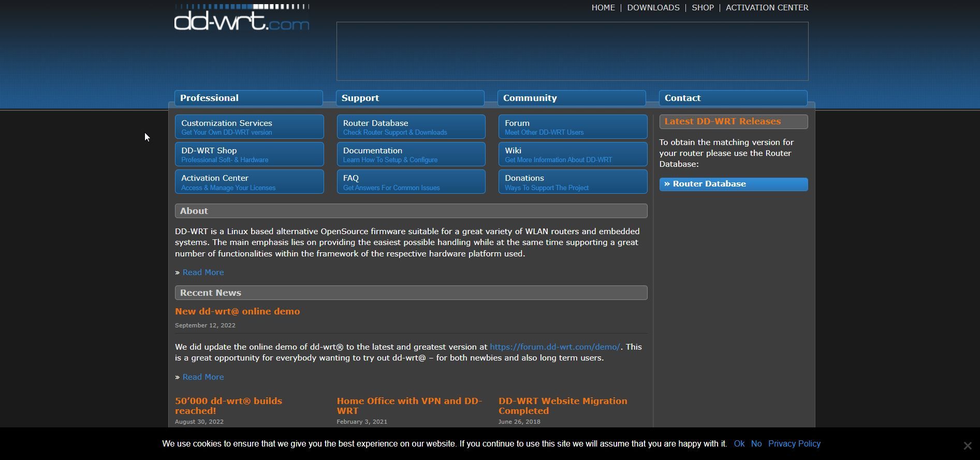This screenshot has width=980, height=460.
Task: Decline cookies with the No link
Action: [x=756, y=444]
